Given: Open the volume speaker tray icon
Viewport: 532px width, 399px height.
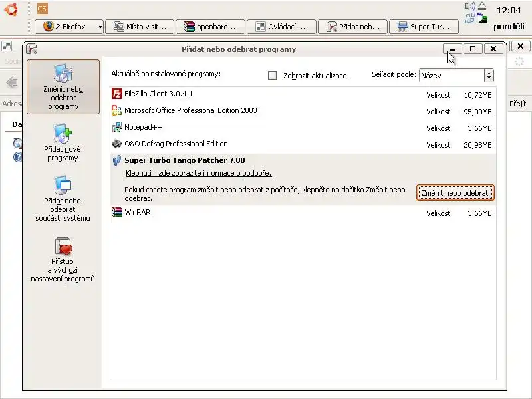Looking at the screenshot, I should (470, 6).
